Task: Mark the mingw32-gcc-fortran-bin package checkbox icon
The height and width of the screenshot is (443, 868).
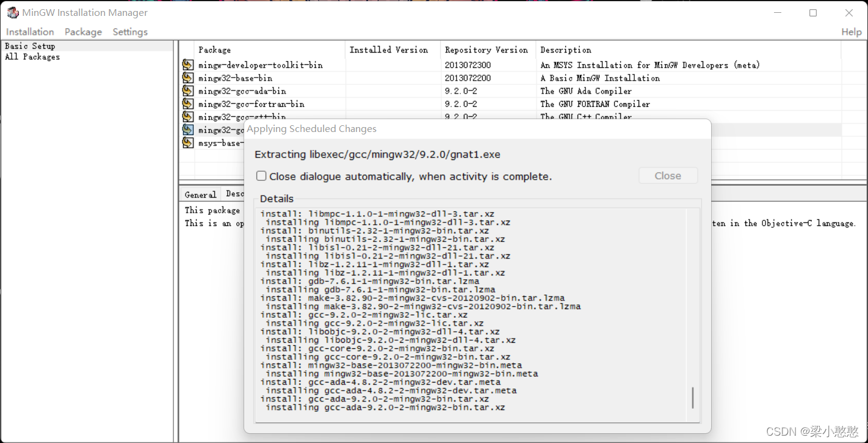Action: tap(187, 104)
